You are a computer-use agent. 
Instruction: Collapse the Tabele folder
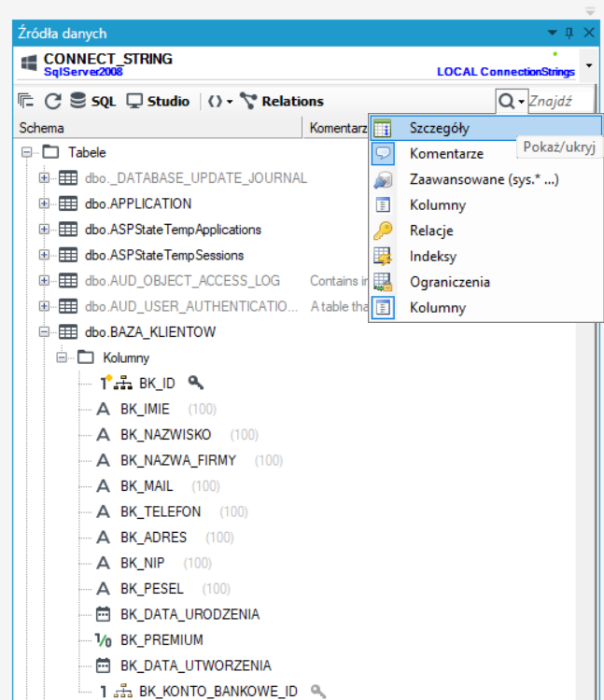[27, 153]
